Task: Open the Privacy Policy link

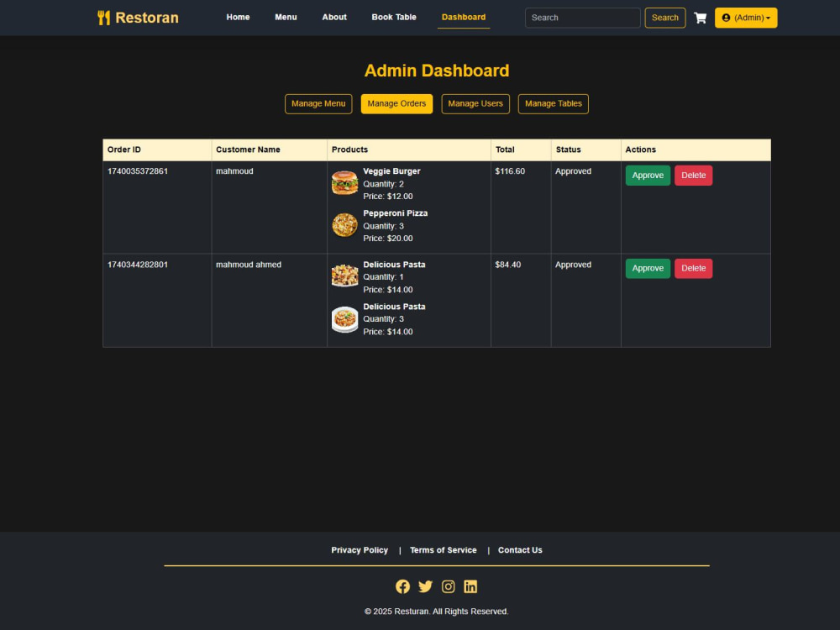Action: tap(360, 550)
